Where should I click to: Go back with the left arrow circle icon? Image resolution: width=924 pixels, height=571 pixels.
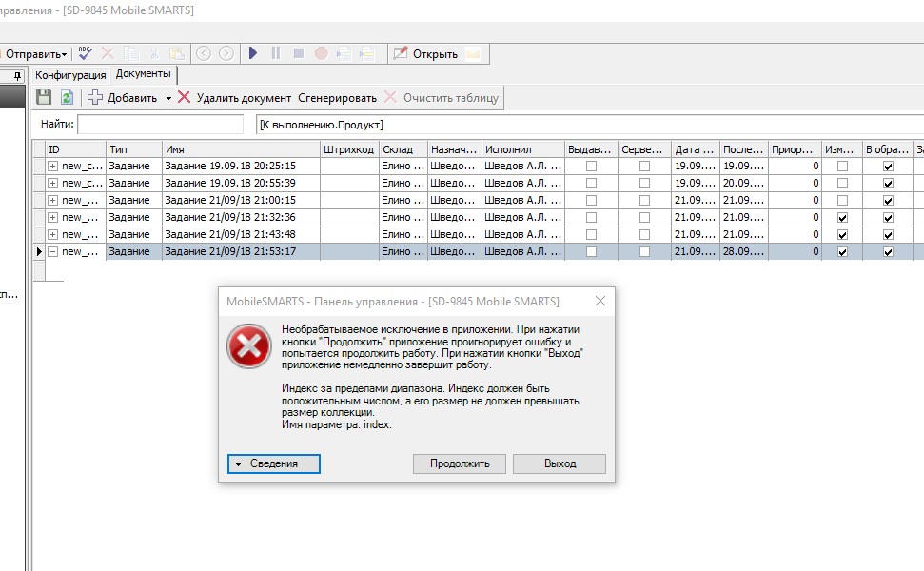point(204,53)
